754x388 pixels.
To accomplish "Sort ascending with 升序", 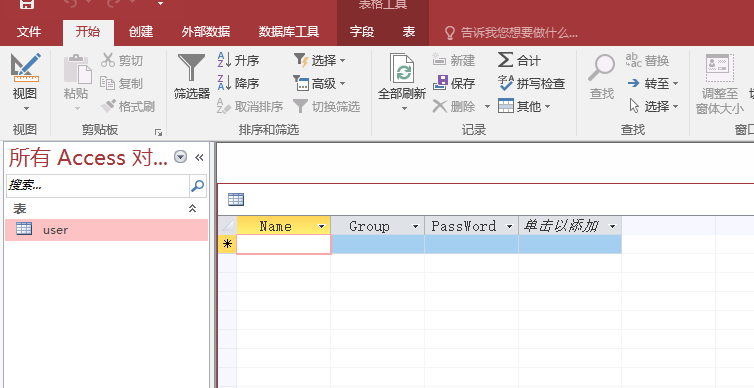I will tap(238, 60).
